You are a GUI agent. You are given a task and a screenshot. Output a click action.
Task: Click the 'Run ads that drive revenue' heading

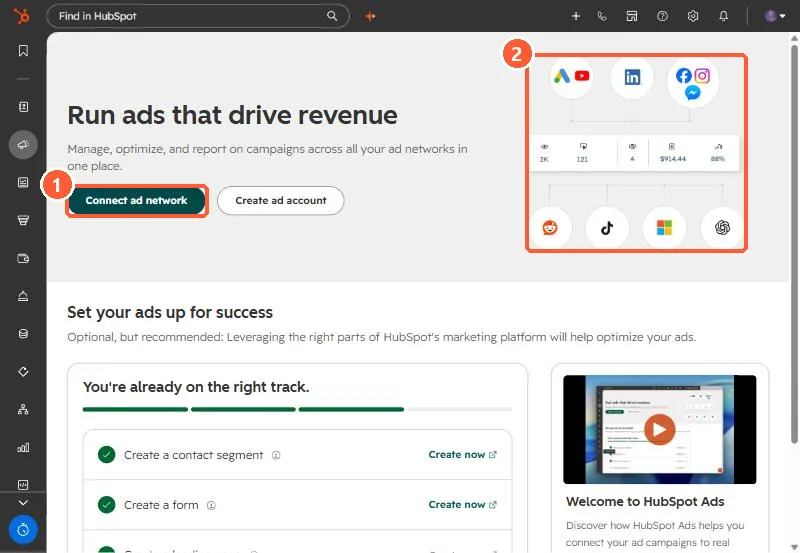232,115
